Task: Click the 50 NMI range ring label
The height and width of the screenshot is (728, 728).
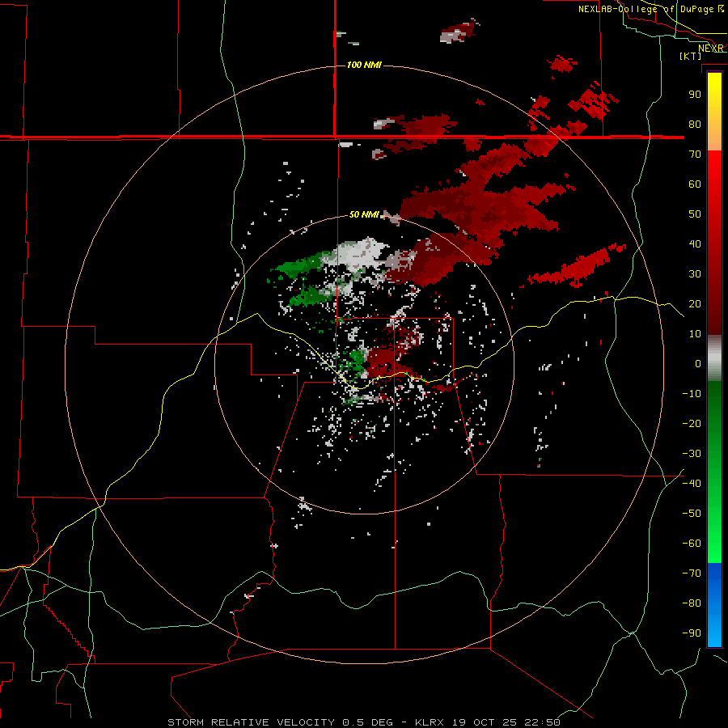Action: tap(364, 214)
